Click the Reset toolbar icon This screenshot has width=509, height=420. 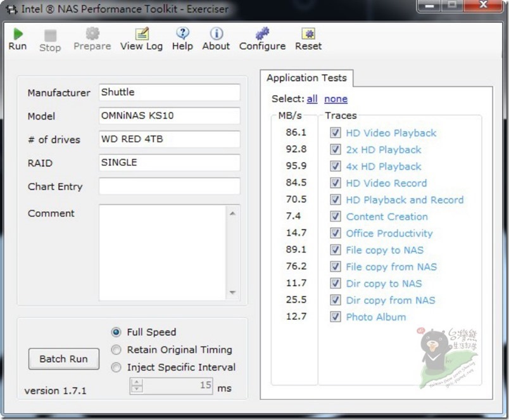click(x=308, y=34)
